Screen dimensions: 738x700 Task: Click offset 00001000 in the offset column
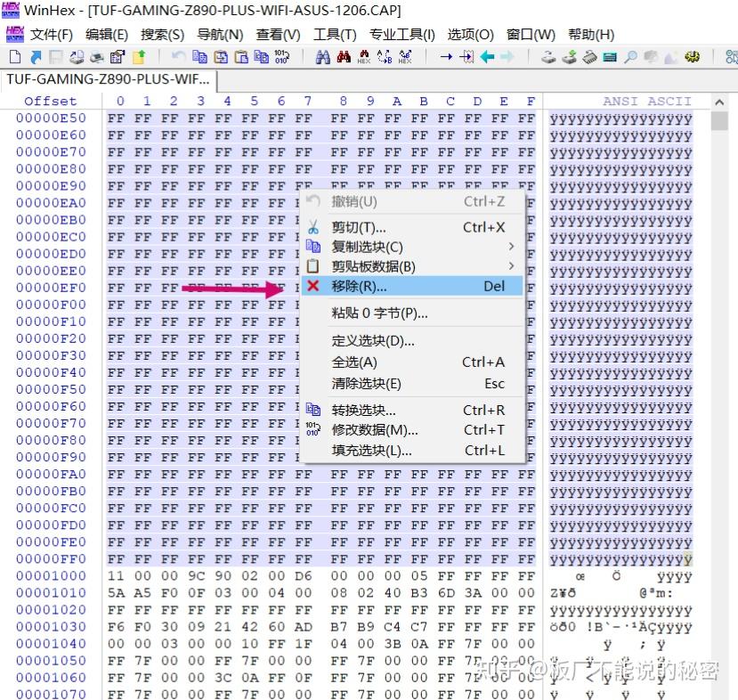point(51,575)
